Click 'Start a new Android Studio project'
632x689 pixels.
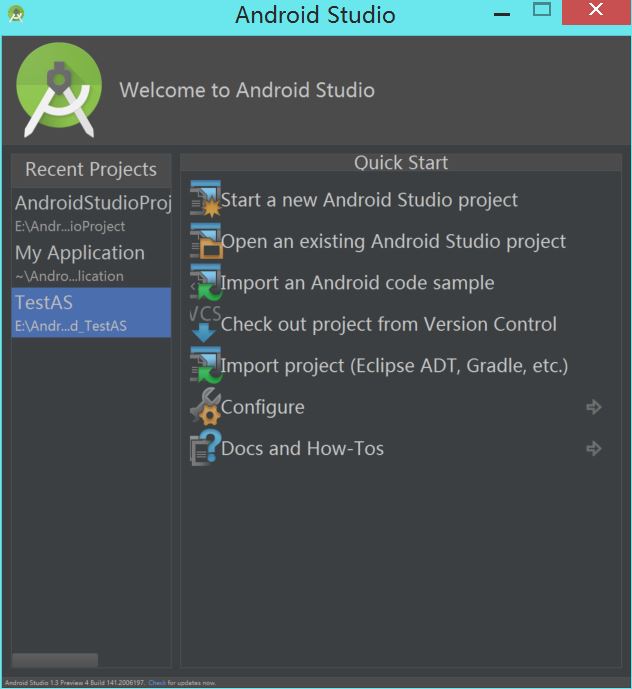tap(369, 200)
